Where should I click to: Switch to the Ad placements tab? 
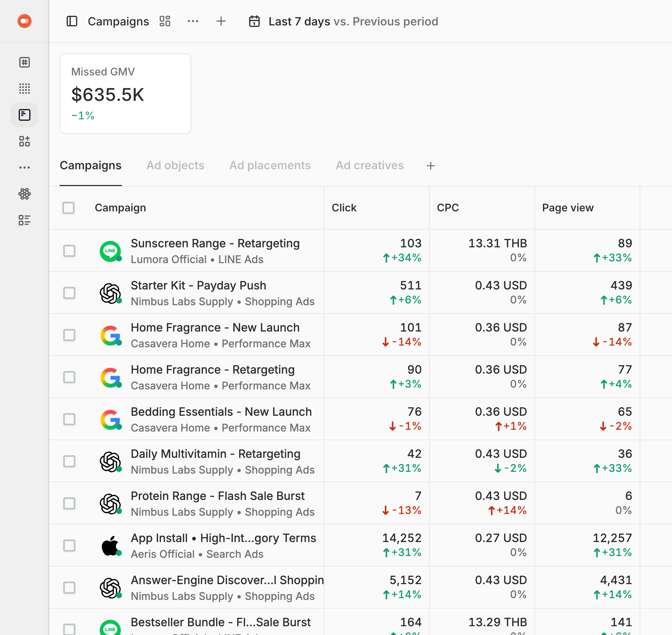coord(270,165)
